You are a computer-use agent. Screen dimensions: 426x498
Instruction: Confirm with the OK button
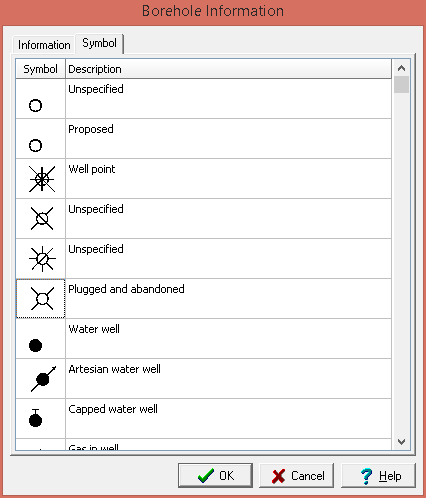tap(215, 475)
